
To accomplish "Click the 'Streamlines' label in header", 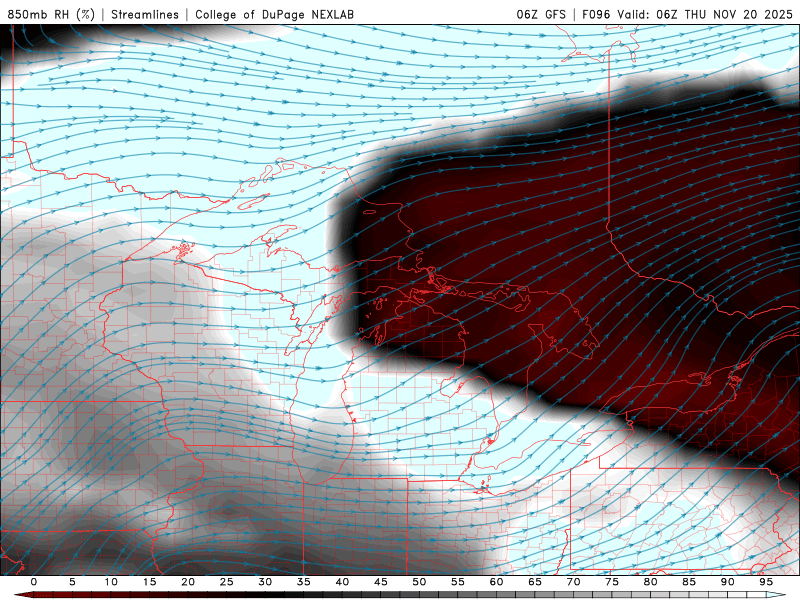I will [145, 14].
